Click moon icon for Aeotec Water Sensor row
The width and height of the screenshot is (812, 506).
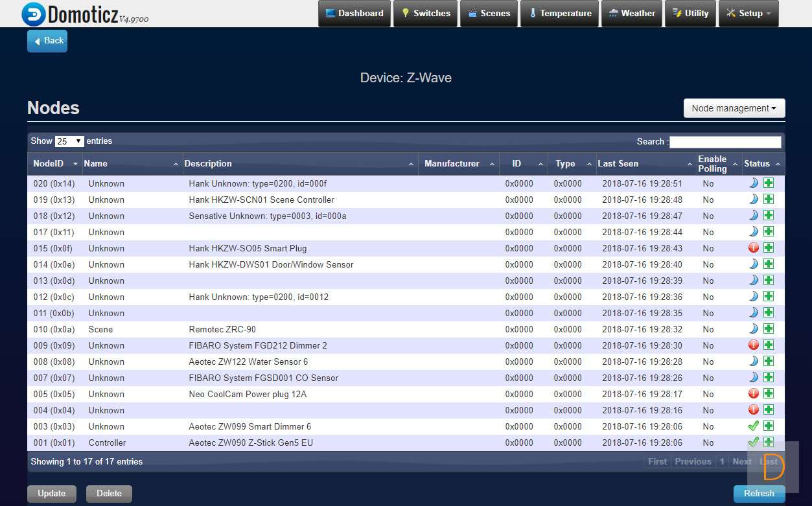point(753,362)
